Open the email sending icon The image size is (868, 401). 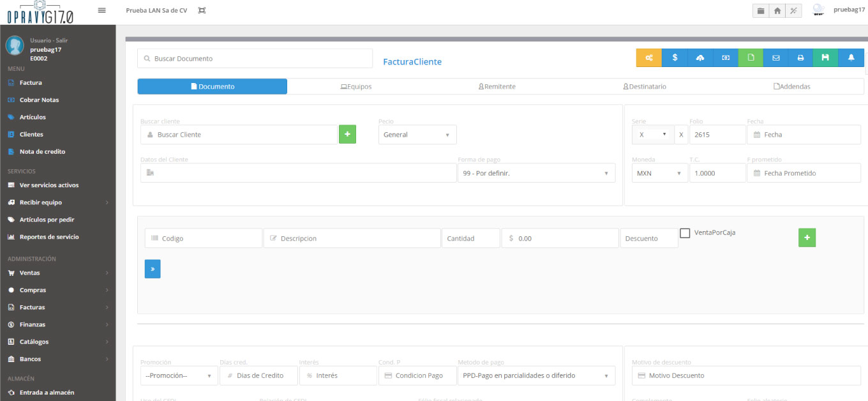tap(775, 57)
